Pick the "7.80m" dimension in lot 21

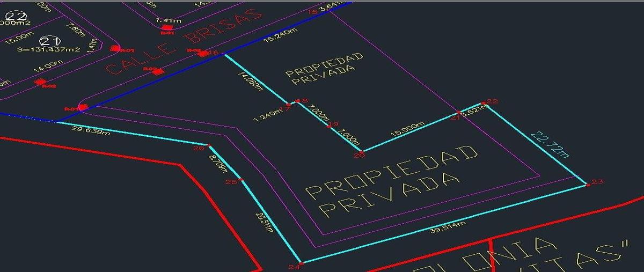[75, 30]
